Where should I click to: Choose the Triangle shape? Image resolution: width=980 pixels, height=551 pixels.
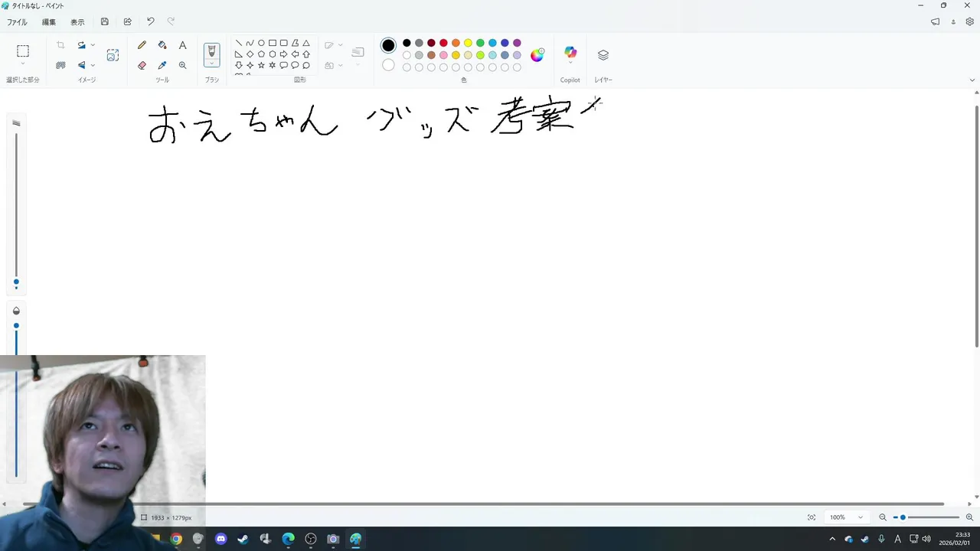306,44
